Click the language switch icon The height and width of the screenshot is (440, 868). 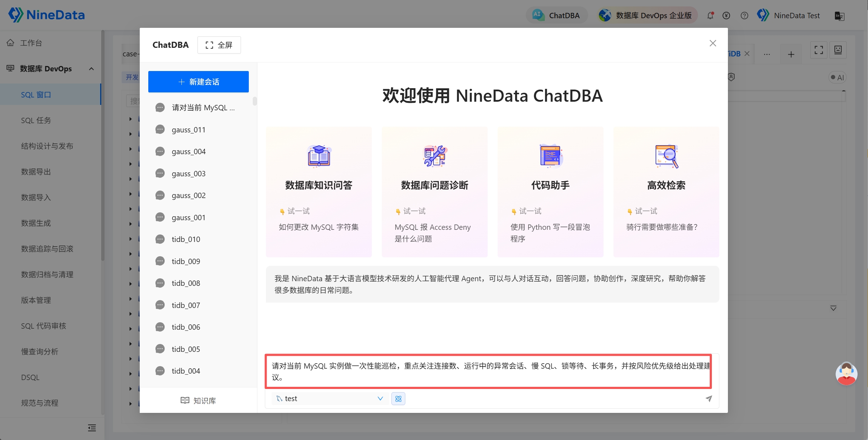point(839,16)
